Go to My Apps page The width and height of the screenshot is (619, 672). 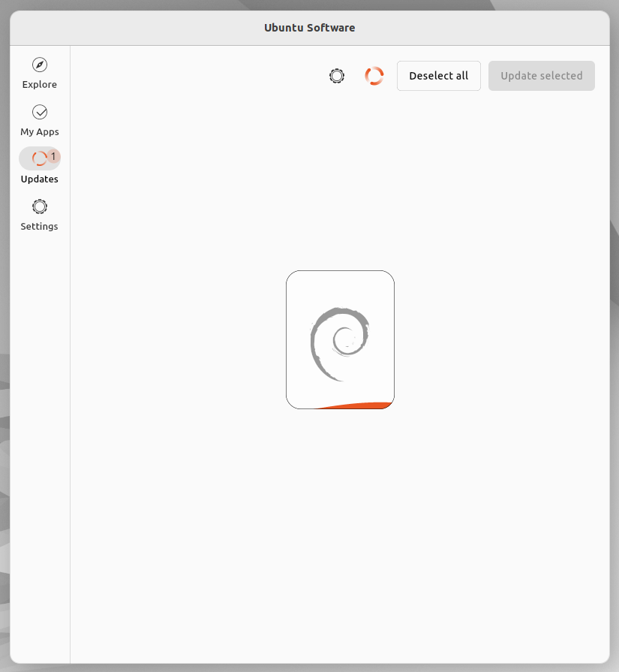pos(40,120)
